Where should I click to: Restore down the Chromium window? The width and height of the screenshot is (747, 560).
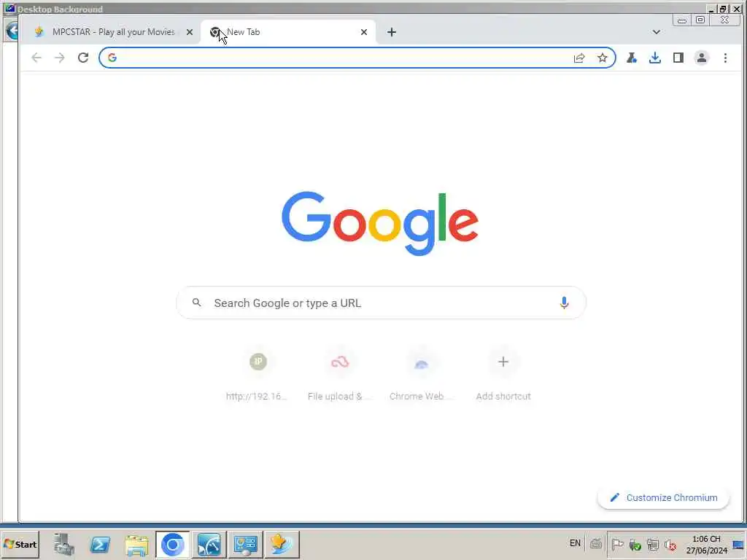pos(700,20)
